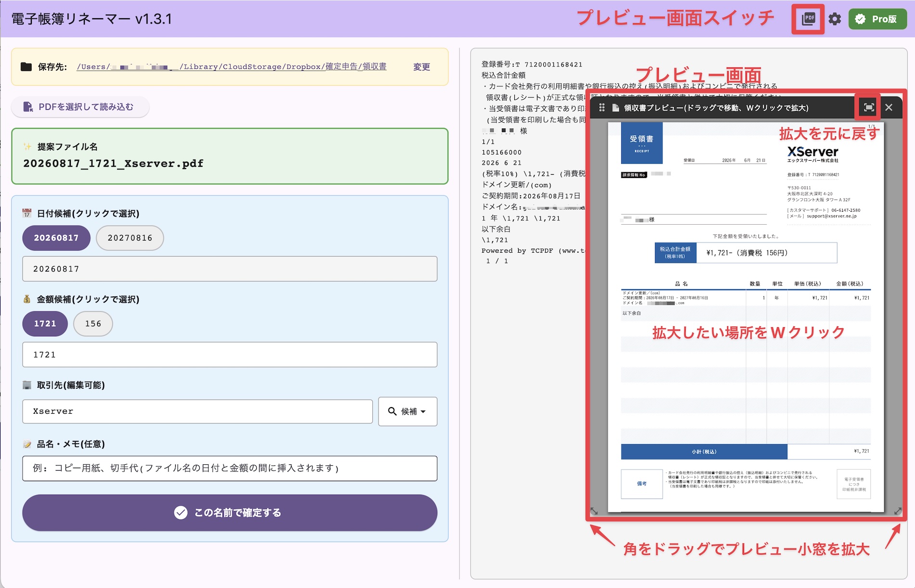Select date candidate 20260817

56,238
